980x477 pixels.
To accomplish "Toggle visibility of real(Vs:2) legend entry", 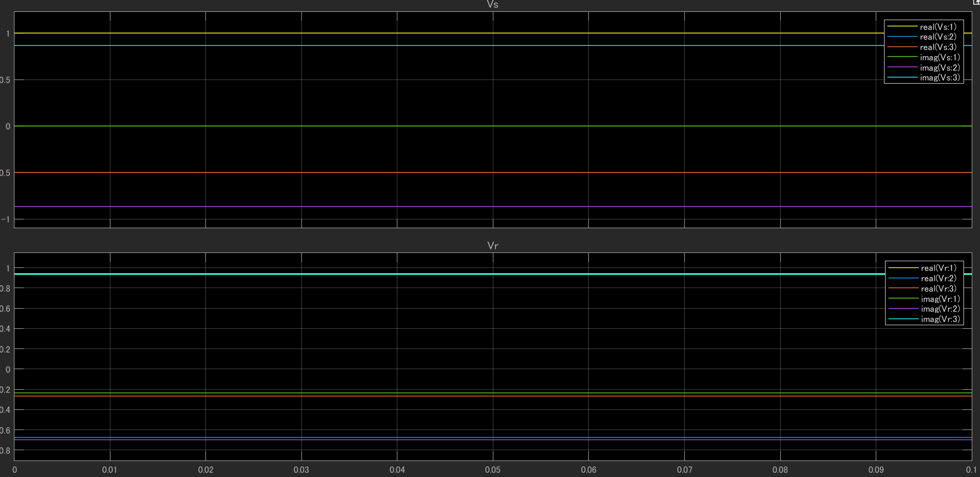I will (938, 37).
